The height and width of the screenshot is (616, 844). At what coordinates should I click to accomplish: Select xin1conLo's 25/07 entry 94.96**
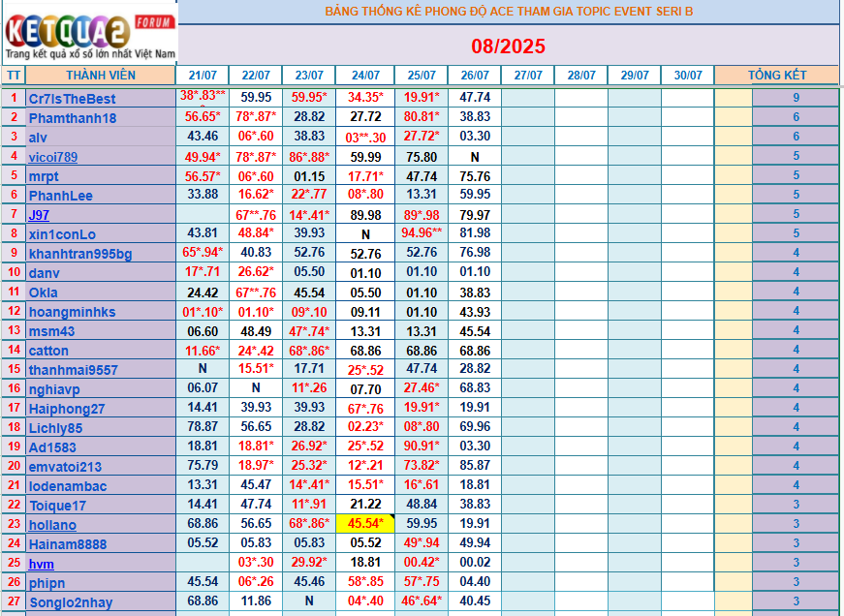click(421, 233)
